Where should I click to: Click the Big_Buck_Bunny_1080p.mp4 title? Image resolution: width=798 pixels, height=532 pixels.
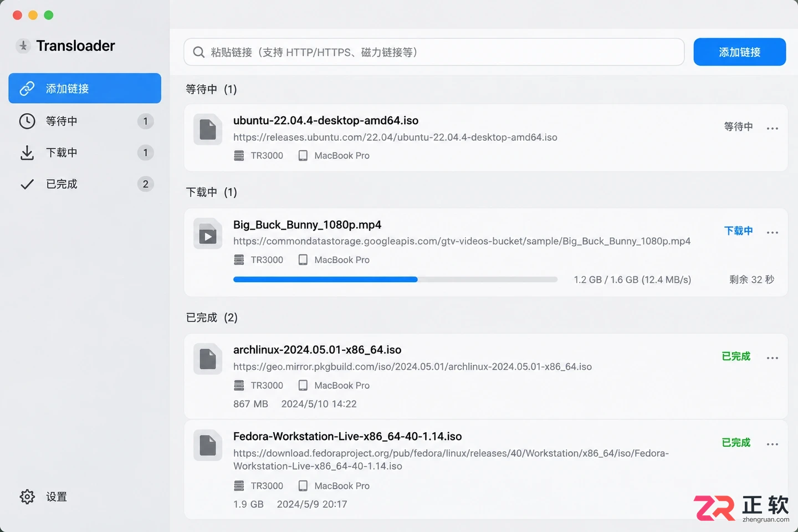tap(307, 224)
